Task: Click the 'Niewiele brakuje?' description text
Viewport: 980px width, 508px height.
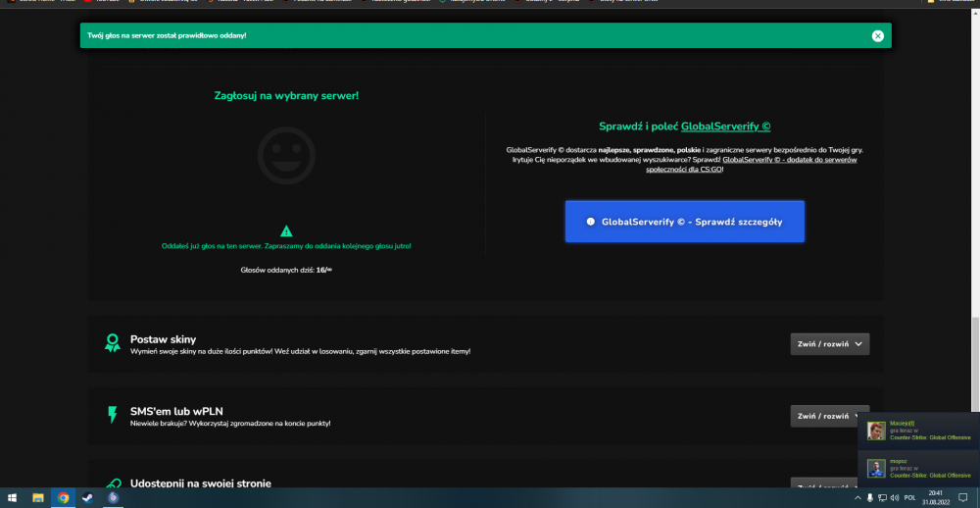Action: coord(230,424)
